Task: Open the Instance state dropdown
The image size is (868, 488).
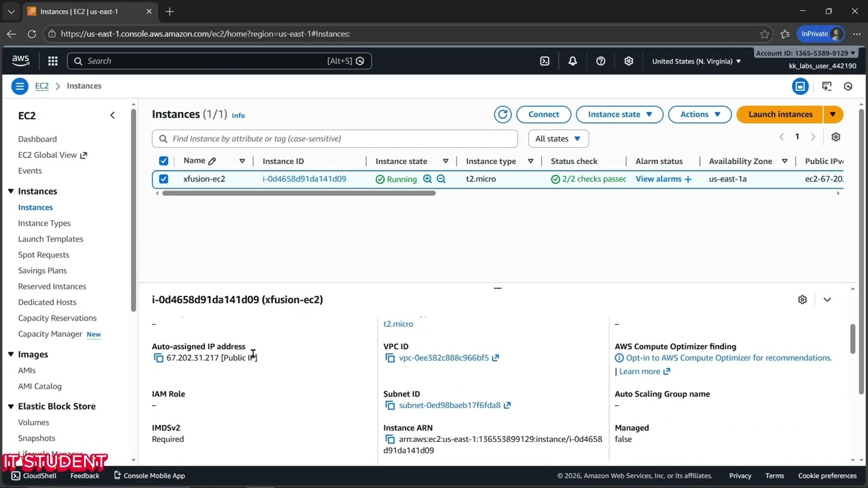Action: click(x=619, y=115)
